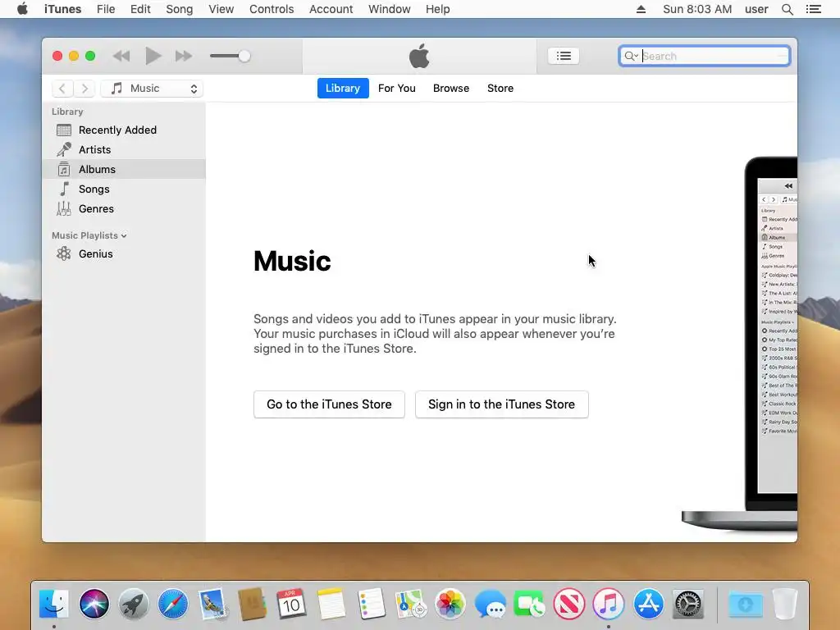Image resolution: width=840 pixels, height=630 pixels.
Task: Select Albums in the sidebar
Action: point(124,169)
